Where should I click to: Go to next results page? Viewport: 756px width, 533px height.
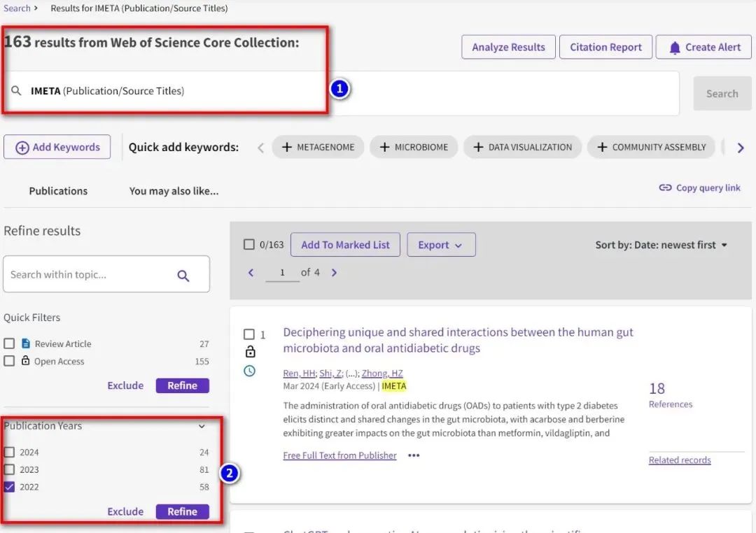tap(334, 273)
